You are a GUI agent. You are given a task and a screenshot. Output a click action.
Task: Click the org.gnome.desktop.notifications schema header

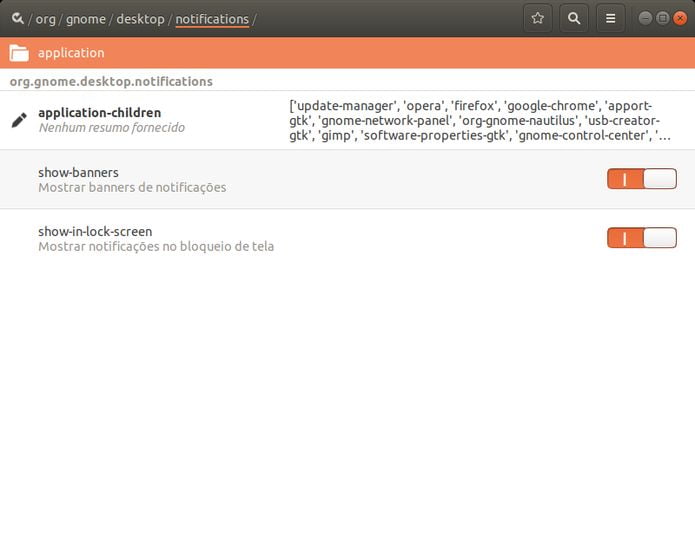(x=111, y=82)
